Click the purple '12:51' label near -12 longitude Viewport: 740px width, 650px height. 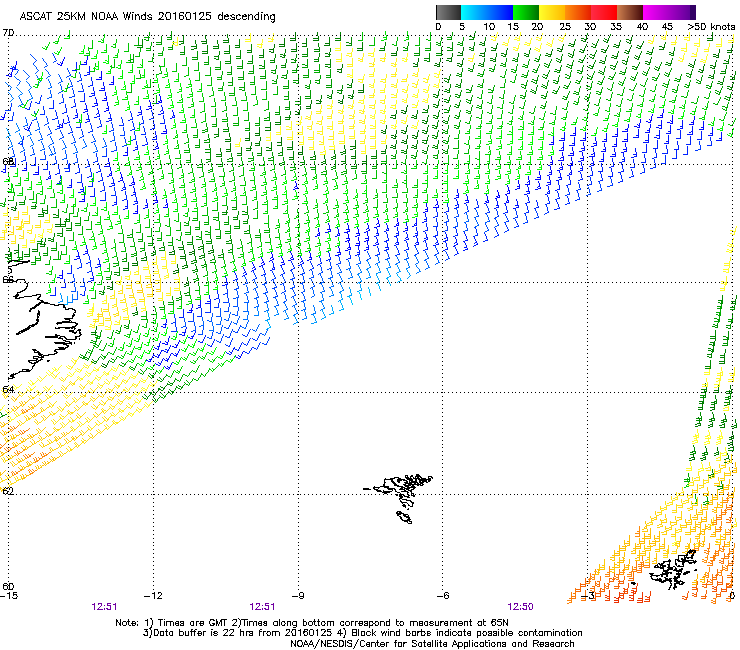click(104, 607)
